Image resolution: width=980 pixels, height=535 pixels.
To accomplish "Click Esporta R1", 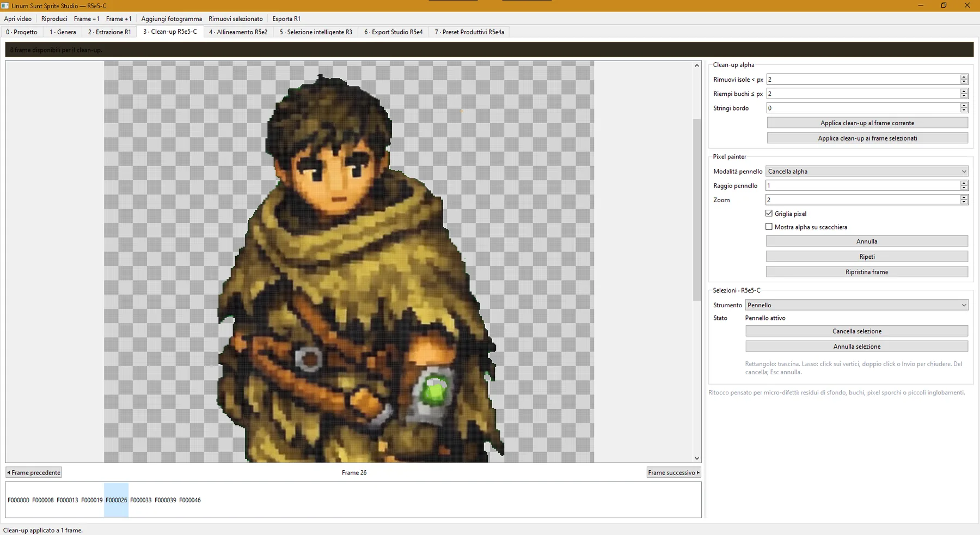I will point(286,19).
